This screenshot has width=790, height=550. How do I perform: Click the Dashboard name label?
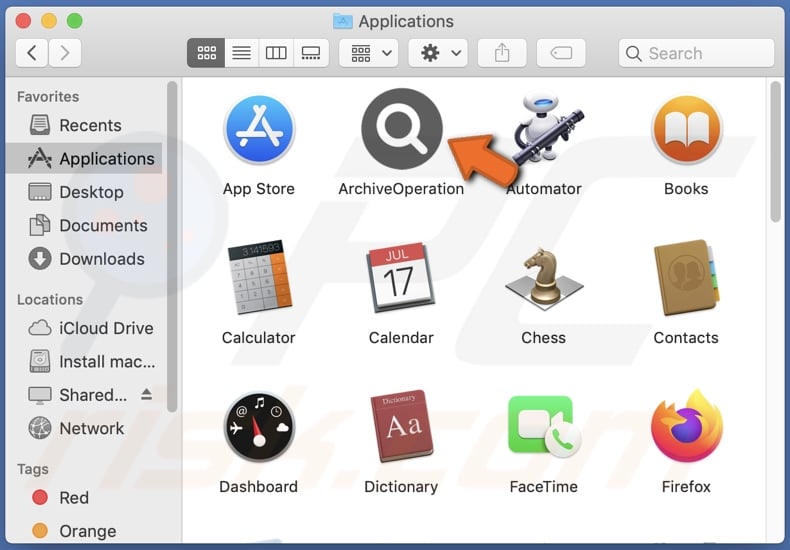[x=258, y=487]
